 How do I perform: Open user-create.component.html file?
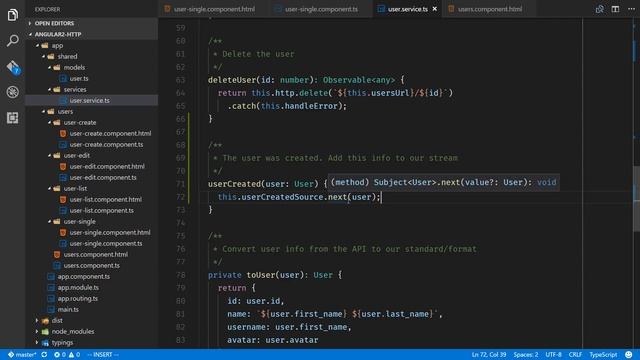tap(110, 133)
